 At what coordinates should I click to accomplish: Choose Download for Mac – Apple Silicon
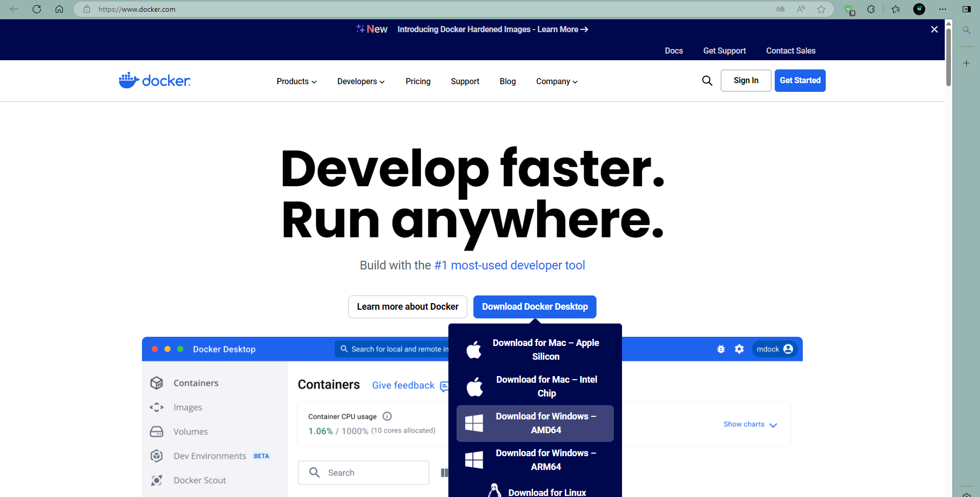pos(535,350)
